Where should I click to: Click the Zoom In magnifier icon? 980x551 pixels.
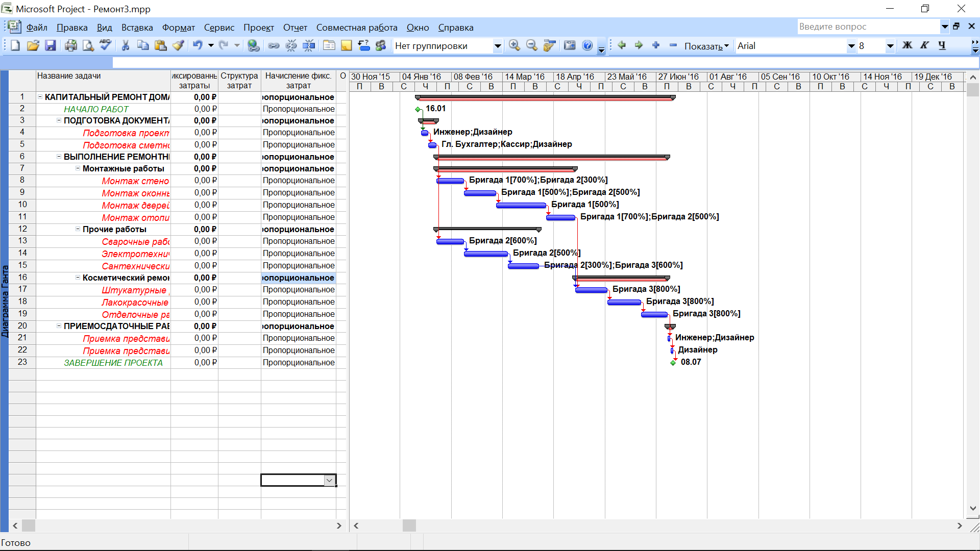[514, 46]
